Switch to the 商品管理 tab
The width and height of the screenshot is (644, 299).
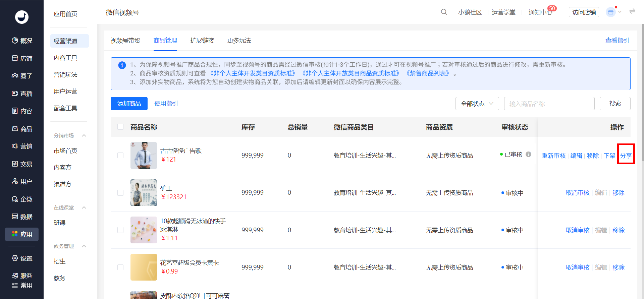(165, 41)
